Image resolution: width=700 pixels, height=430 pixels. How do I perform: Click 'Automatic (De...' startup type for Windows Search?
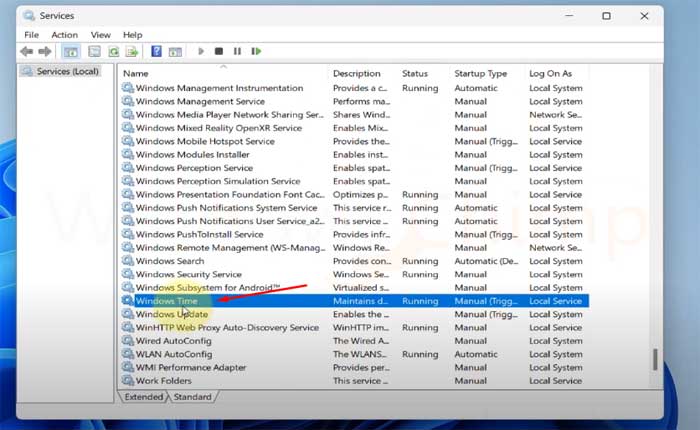(486, 261)
